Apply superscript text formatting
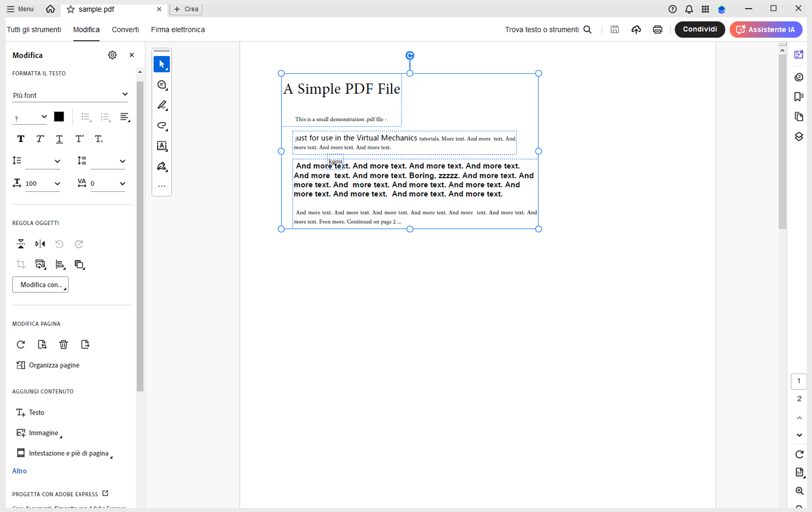Screen dimensions: 812x512 click(79, 139)
